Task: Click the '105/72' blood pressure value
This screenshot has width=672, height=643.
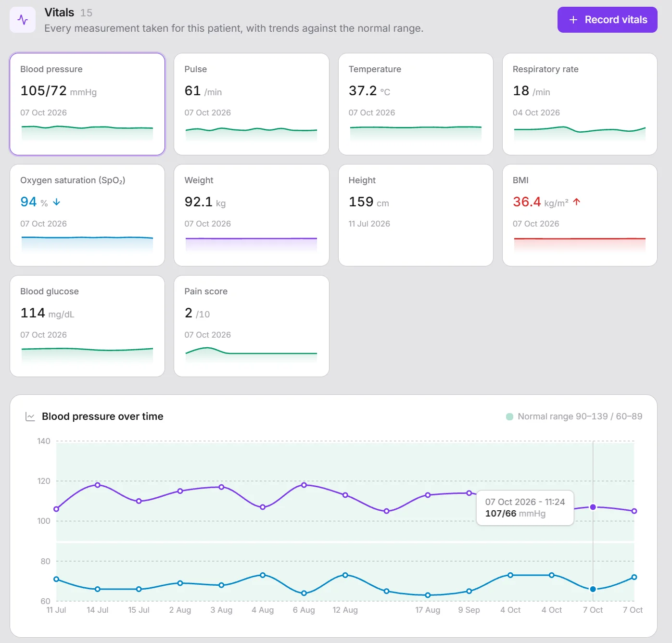Action: pyautogui.click(x=43, y=90)
